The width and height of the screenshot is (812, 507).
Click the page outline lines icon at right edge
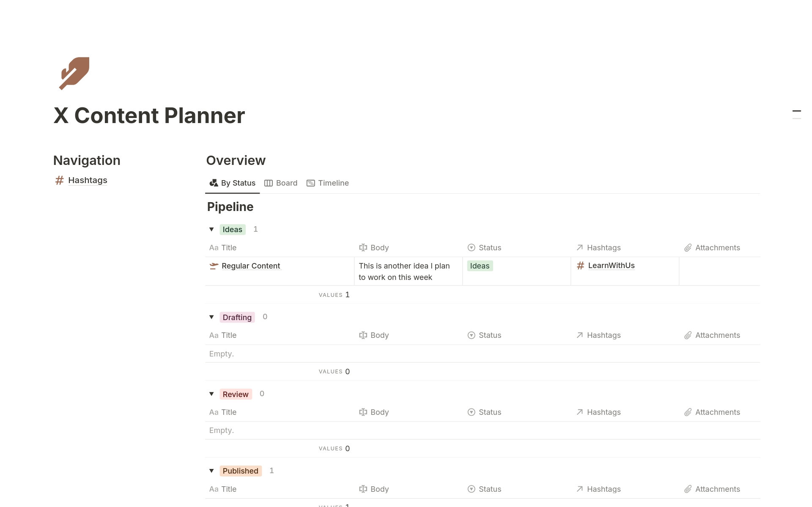coord(796,115)
